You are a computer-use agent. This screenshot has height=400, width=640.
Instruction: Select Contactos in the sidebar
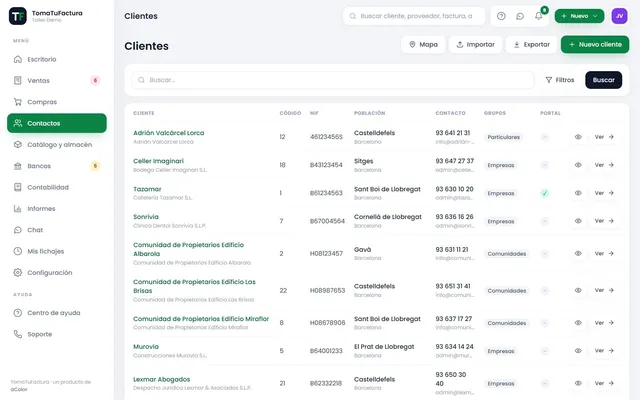click(x=57, y=123)
